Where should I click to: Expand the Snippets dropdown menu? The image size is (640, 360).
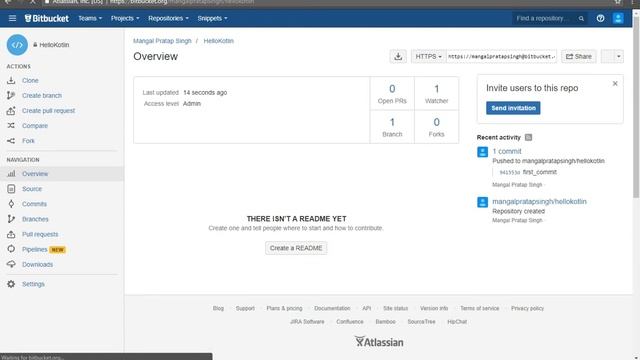(x=212, y=18)
